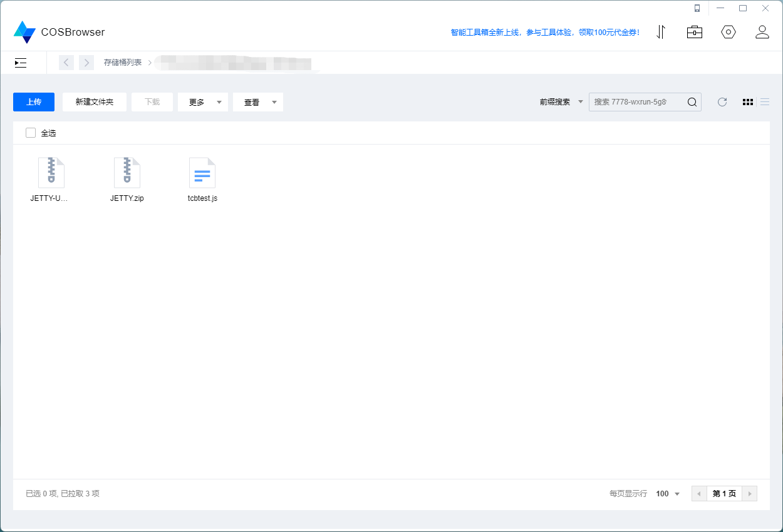Click the search magnifier icon
Screen dimensions: 783x532
pyautogui.click(x=692, y=102)
